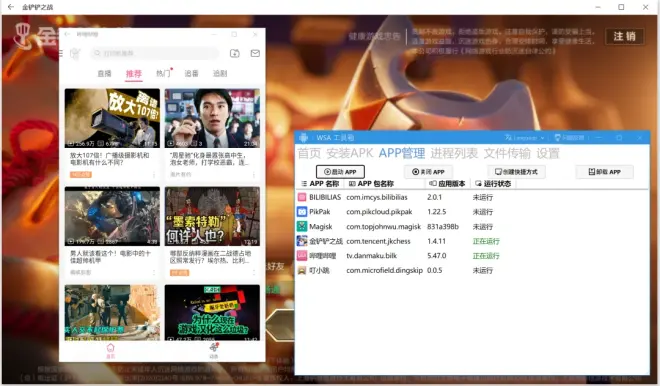Click the 启动 APP button

coord(340,172)
